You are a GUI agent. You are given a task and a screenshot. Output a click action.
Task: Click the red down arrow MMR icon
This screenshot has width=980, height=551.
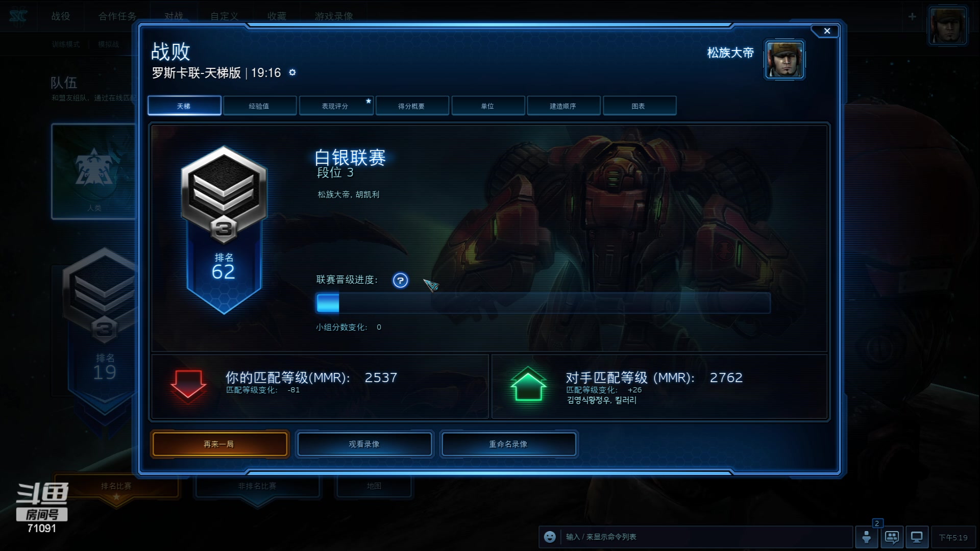tap(188, 384)
